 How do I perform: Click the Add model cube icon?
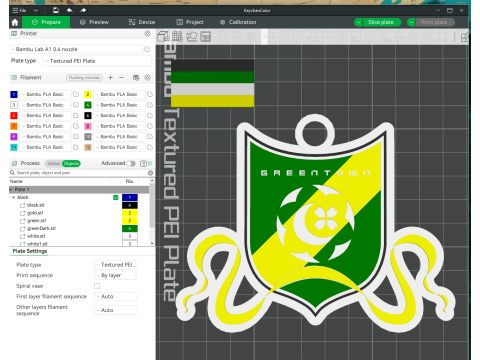click(163, 36)
